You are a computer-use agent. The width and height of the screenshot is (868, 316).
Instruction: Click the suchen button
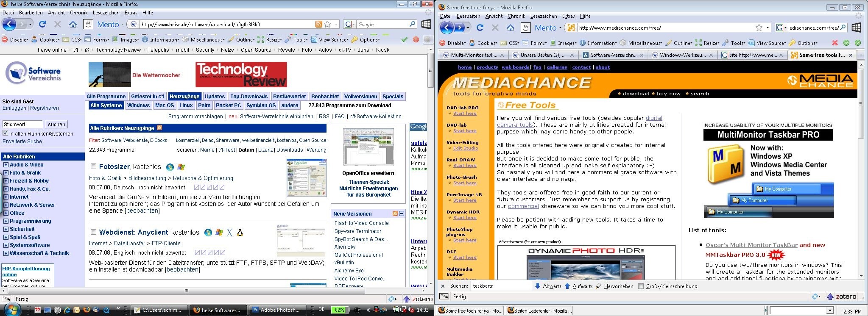click(x=56, y=124)
